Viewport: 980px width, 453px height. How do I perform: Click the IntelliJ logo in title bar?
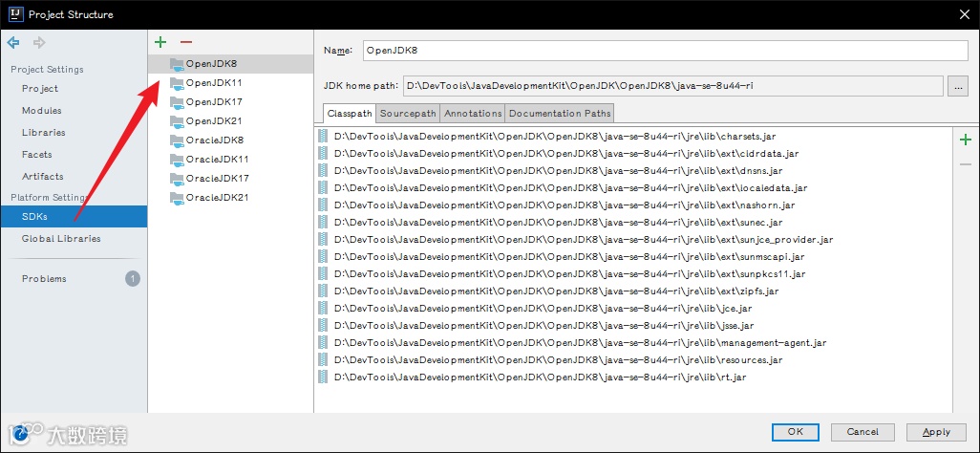coord(16,13)
